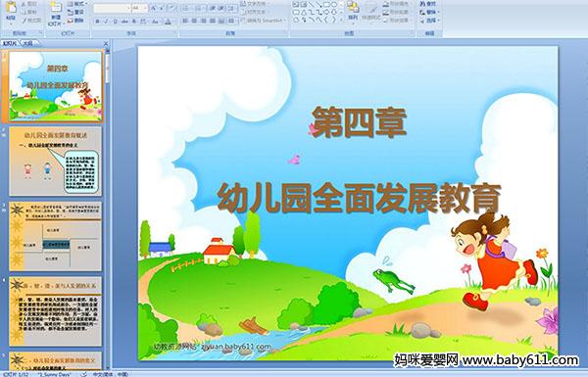Screen dimensions: 588x377
Task: Toggle italic formatting
Action: (106, 22)
